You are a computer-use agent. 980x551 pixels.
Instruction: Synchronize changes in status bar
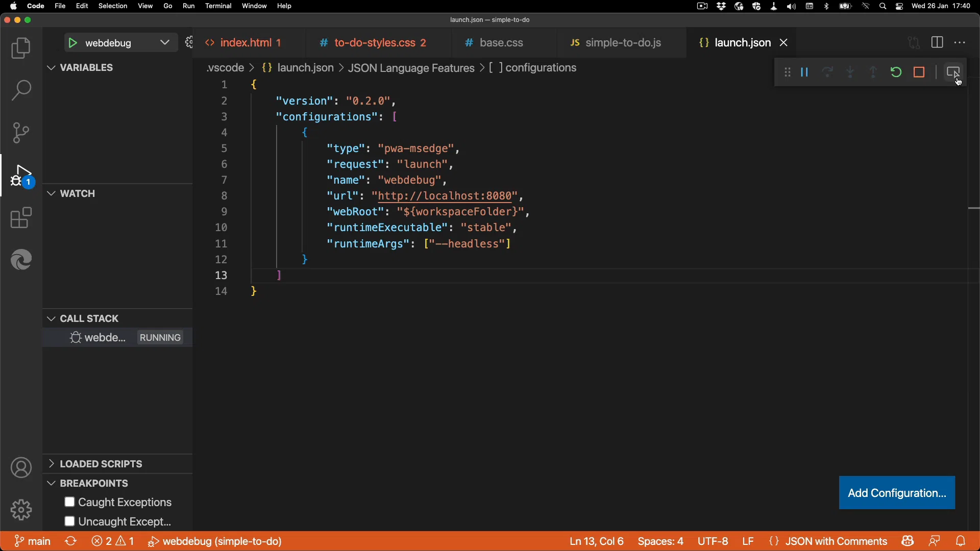click(70, 541)
